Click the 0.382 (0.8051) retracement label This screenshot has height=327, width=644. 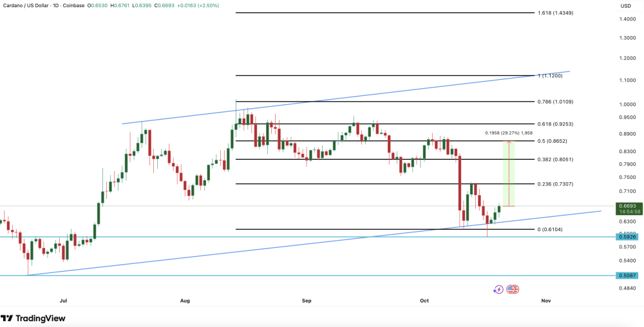(x=555, y=160)
